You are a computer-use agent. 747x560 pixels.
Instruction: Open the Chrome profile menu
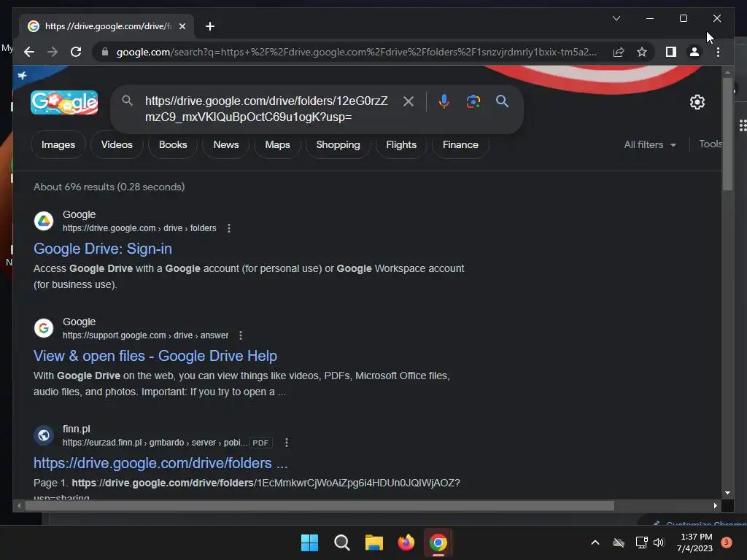pos(694,52)
